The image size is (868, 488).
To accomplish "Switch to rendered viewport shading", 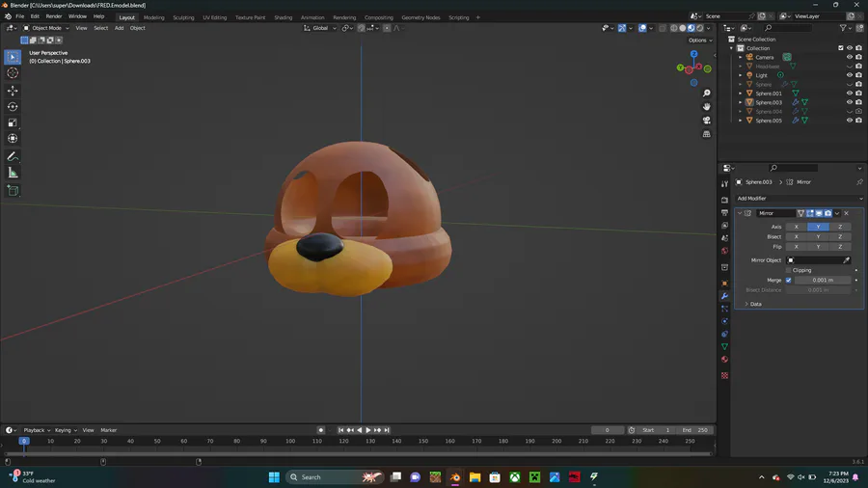I will pyautogui.click(x=700, y=28).
